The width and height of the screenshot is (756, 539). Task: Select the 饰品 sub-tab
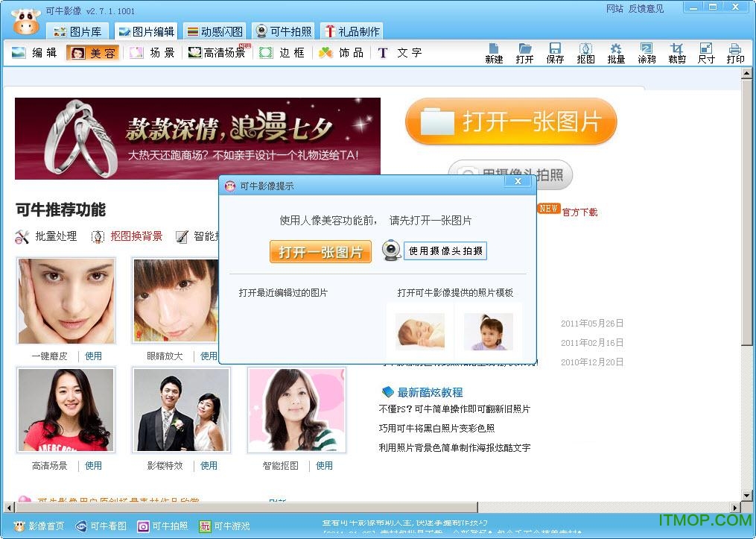pyautogui.click(x=341, y=53)
